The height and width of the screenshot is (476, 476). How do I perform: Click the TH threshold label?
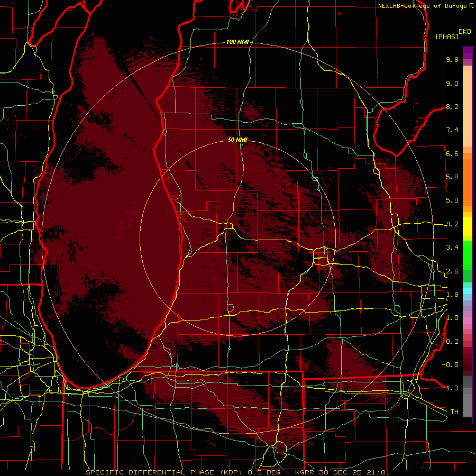454,412
